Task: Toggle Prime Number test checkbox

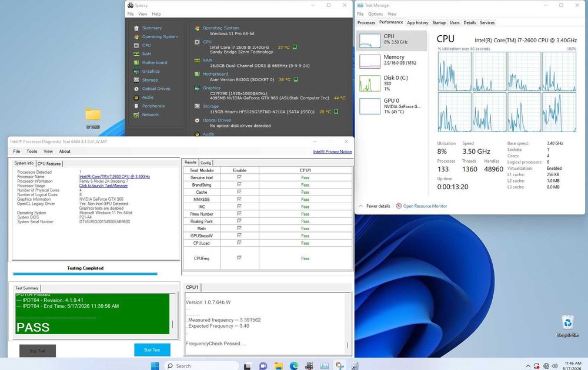Action: tap(239, 213)
